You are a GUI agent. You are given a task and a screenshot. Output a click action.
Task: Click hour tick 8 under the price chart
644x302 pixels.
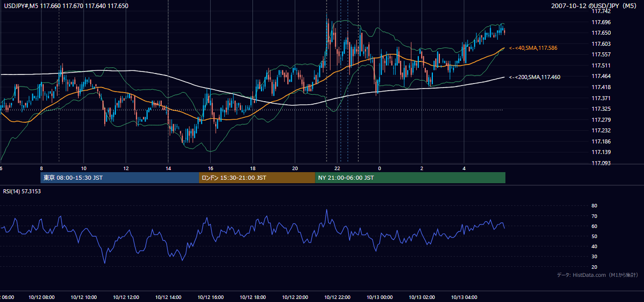[x=41, y=168]
